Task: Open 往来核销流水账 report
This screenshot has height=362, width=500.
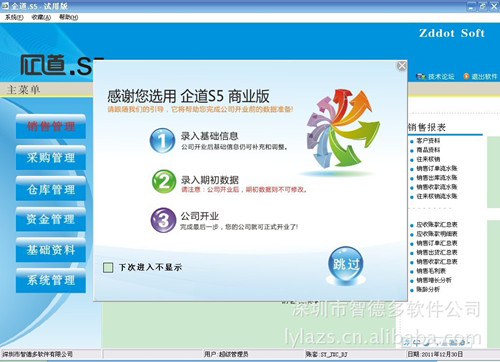Action: [437, 196]
